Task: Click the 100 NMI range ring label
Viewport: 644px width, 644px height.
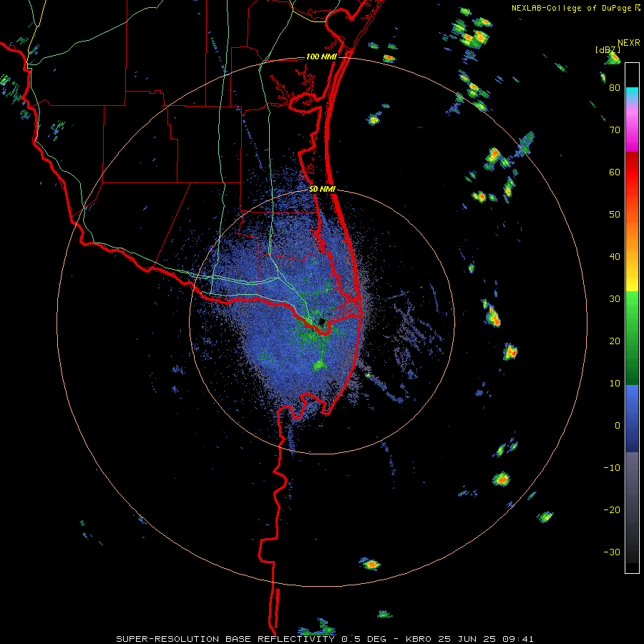Action: (321, 57)
